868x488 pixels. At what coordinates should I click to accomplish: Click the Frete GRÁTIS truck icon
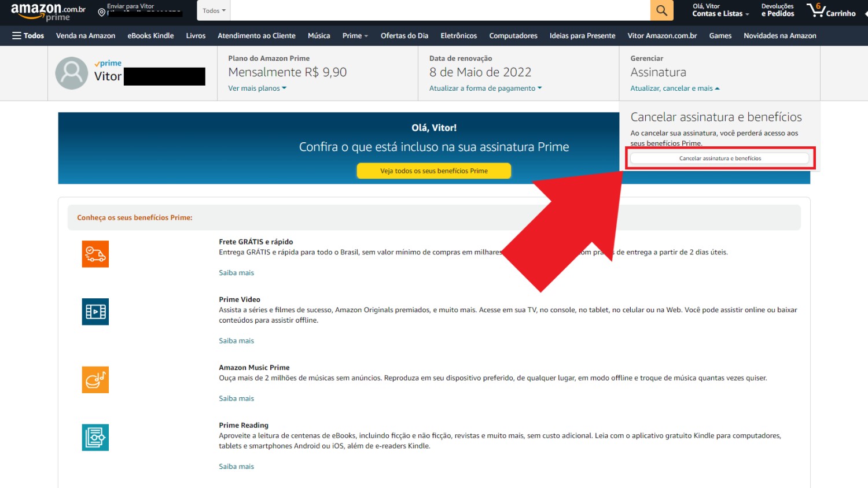(x=95, y=254)
